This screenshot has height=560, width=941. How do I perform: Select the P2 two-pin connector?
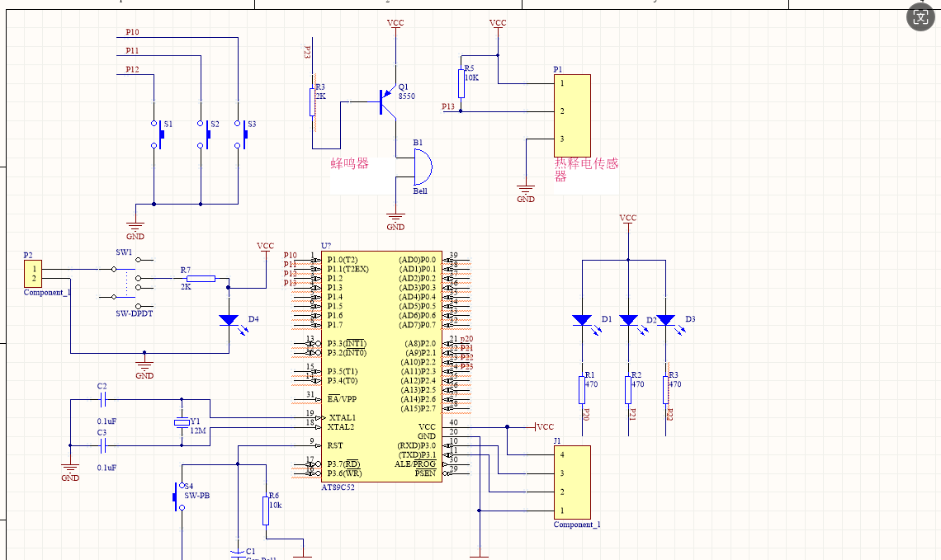click(33, 274)
